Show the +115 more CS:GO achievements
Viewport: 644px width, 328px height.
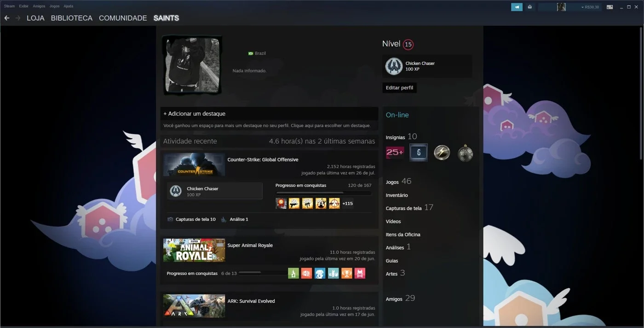(x=348, y=203)
